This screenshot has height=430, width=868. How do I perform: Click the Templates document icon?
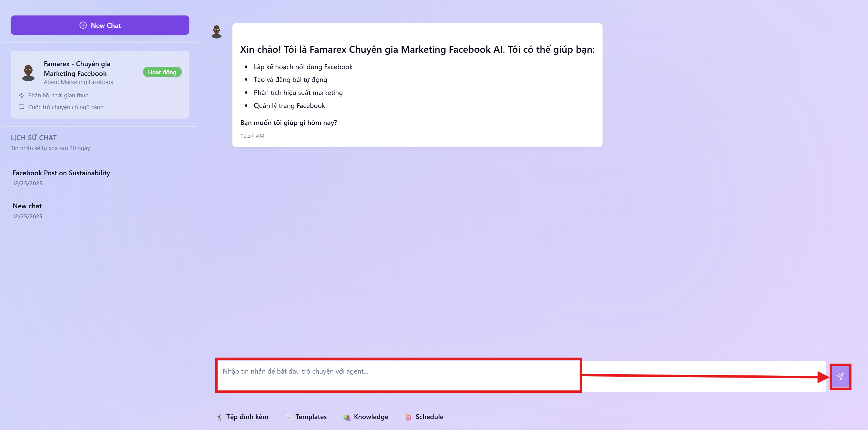288,417
